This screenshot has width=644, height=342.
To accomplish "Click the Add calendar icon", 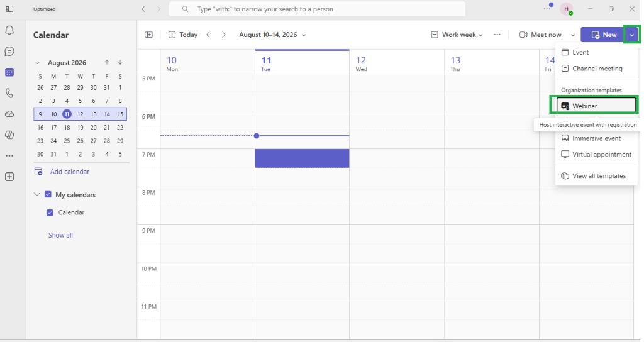I will pyautogui.click(x=38, y=172).
